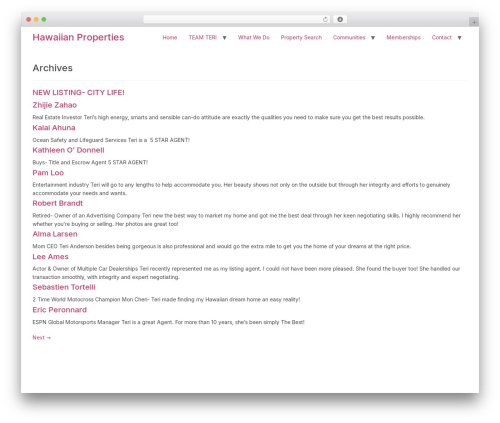This screenshot has width=500, height=423.
Task: Click the 'ESPN Global Motorsports Manager' excerpt
Action: coord(168,322)
